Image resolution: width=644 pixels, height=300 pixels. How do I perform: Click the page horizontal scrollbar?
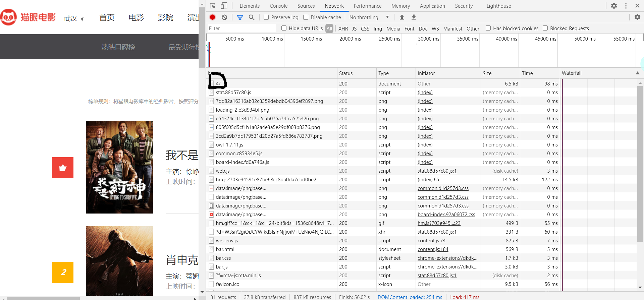(44, 298)
